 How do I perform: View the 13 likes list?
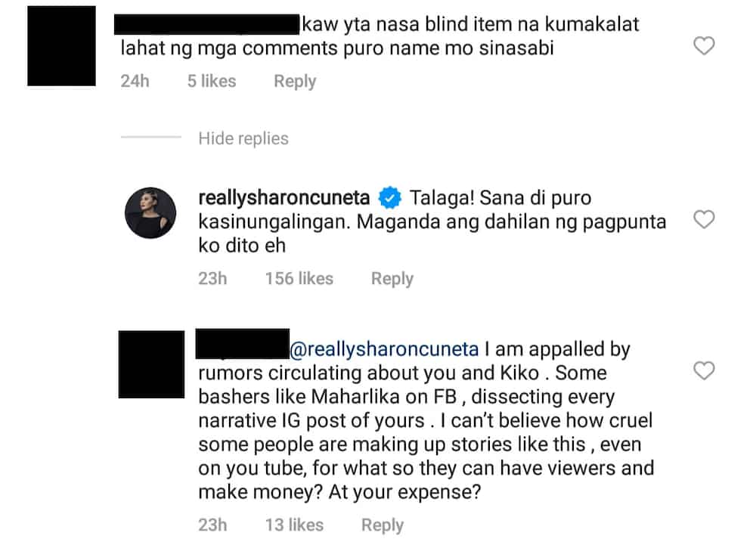click(294, 525)
